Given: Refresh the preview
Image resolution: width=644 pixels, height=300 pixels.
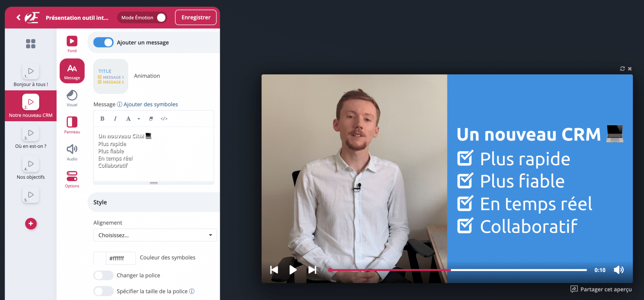Looking at the screenshot, I should click(x=622, y=68).
